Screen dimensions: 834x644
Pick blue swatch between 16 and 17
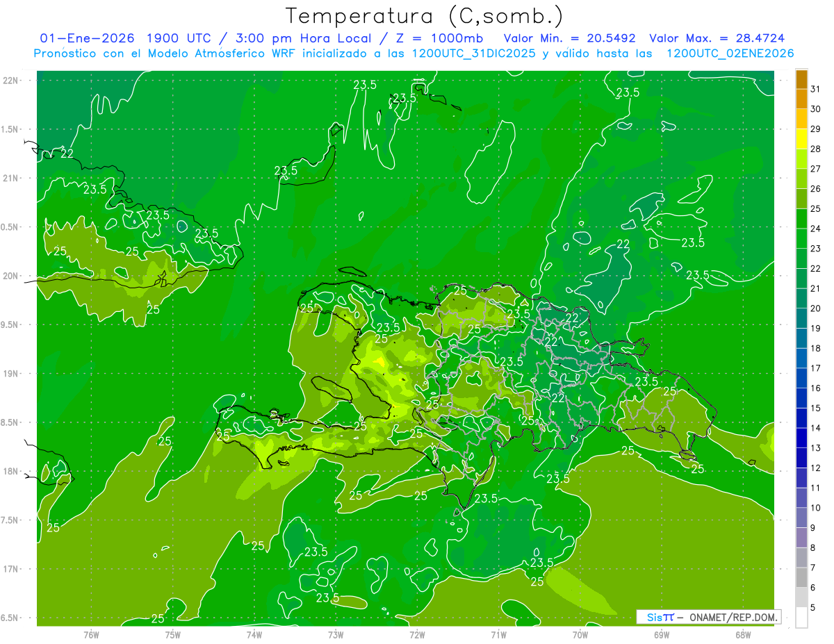pyautogui.click(x=801, y=378)
